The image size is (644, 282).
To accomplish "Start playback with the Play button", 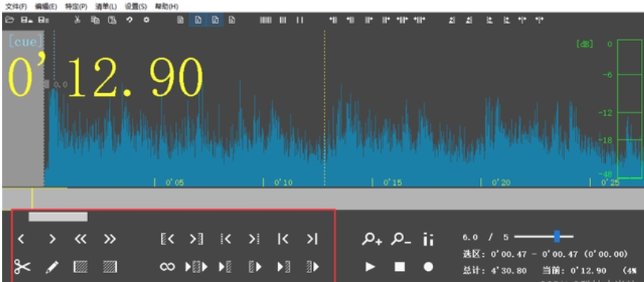I will (370, 267).
